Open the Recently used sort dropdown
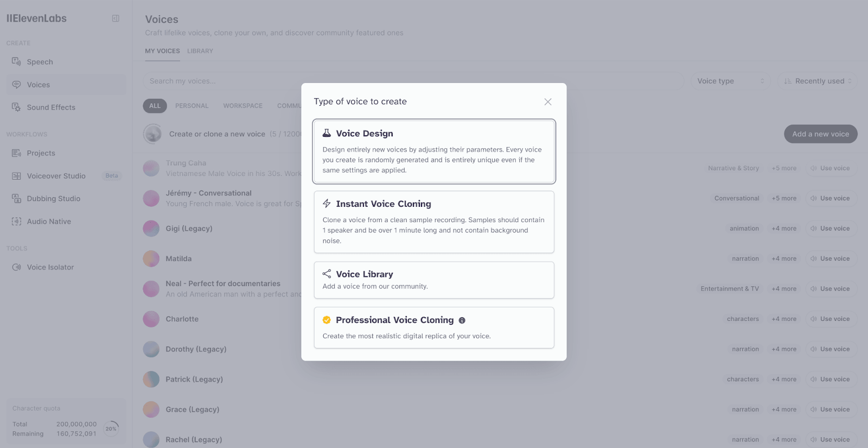This screenshot has width=868, height=448. pos(817,80)
